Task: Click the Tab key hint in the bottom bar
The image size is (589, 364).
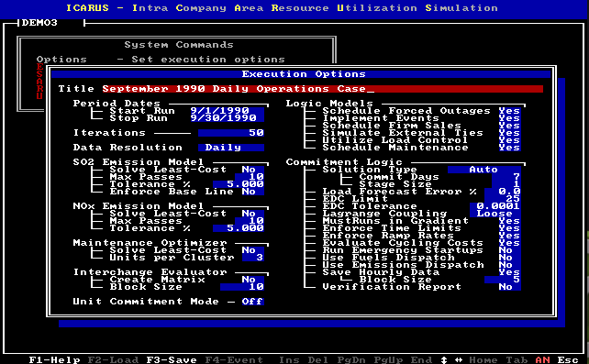Action: click(517, 359)
